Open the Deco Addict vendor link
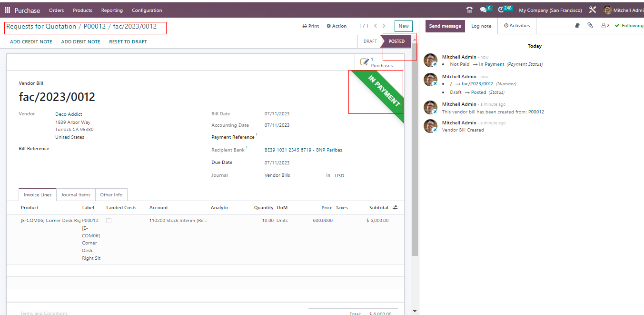Screen dimensions: 644x315 (69, 114)
